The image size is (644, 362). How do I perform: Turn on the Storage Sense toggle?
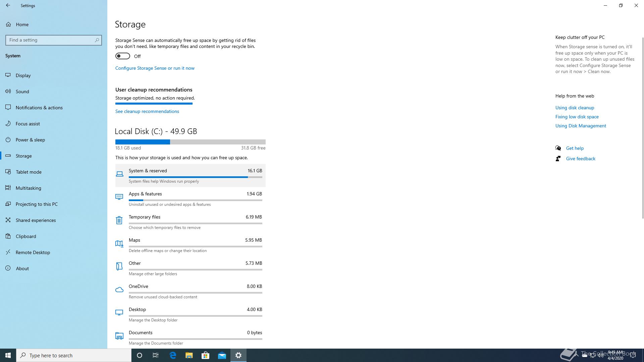click(123, 56)
